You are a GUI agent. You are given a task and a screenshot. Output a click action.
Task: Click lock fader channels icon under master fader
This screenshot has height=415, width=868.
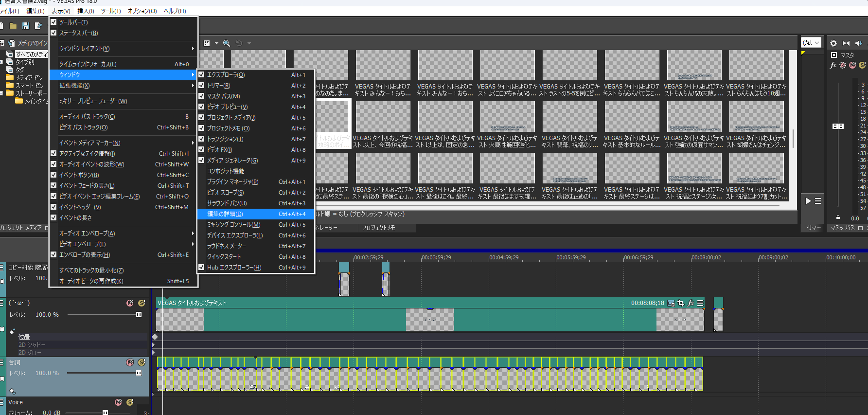pyautogui.click(x=838, y=217)
